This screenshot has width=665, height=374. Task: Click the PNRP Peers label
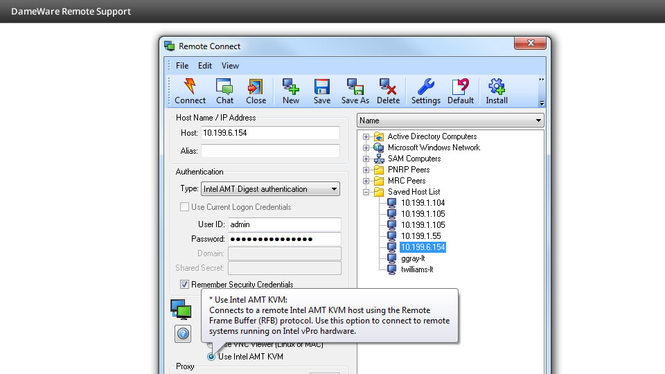point(408,170)
